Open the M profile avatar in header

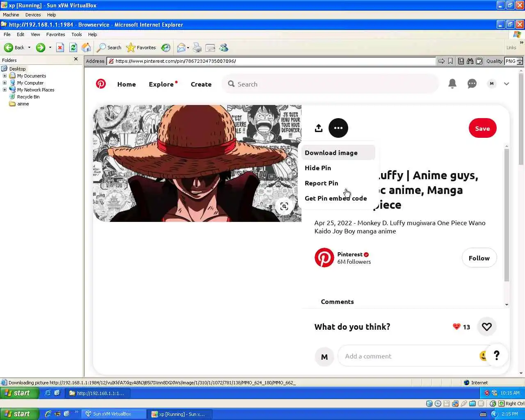[491, 84]
